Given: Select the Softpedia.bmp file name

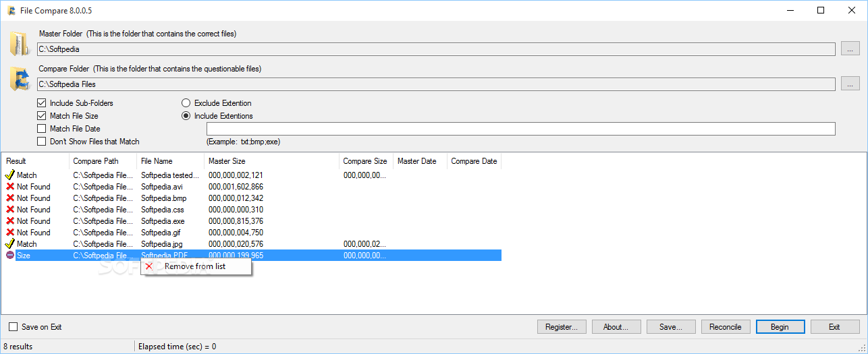Looking at the screenshot, I should click(x=163, y=198).
